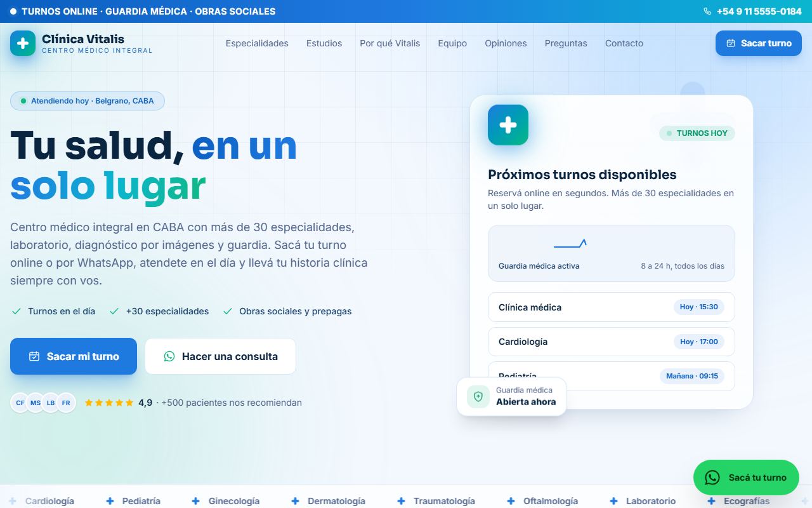
Task: Click the LB patient avatar
Action: 51,403
